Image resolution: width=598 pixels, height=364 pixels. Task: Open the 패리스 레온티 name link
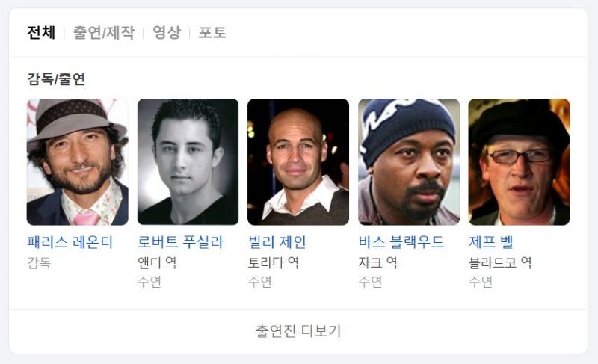(x=70, y=242)
